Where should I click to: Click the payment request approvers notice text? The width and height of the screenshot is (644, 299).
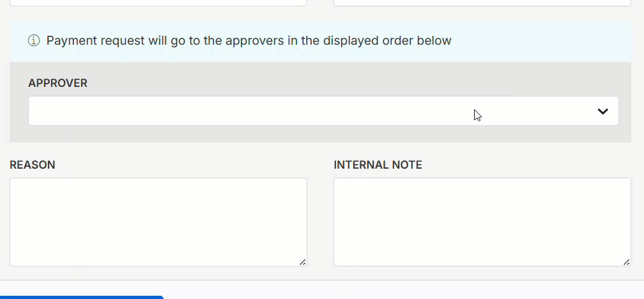[x=249, y=41]
